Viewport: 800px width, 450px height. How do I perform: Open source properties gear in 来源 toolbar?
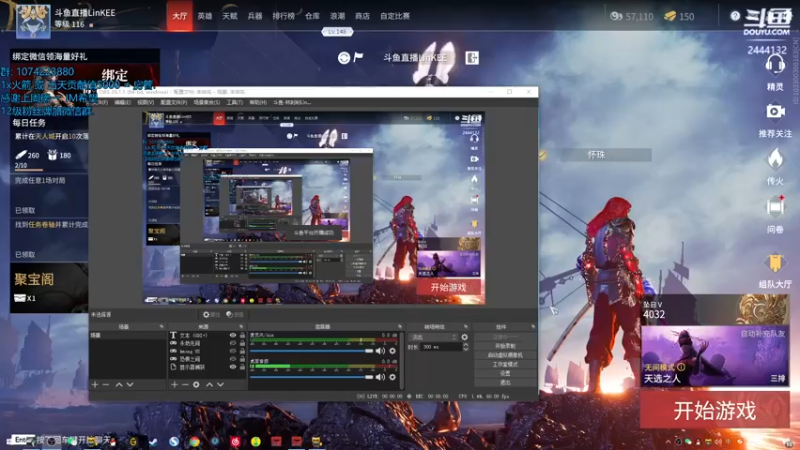tap(196, 384)
